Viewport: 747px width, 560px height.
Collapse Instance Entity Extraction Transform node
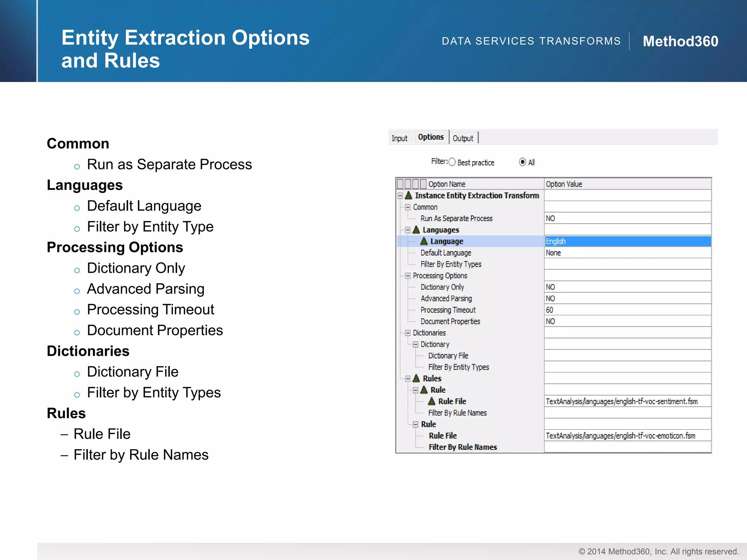click(x=400, y=196)
